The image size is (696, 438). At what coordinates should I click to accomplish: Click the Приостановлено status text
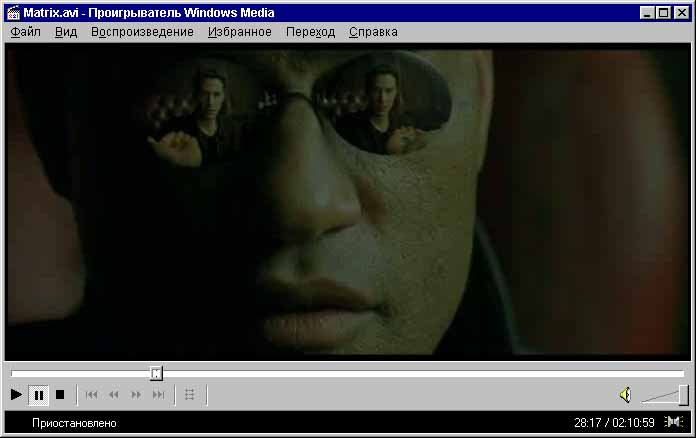click(74, 423)
